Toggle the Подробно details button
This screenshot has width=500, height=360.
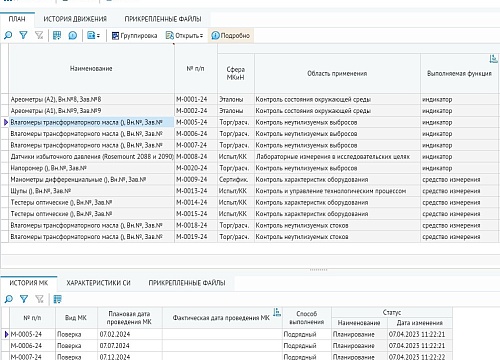click(231, 35)
